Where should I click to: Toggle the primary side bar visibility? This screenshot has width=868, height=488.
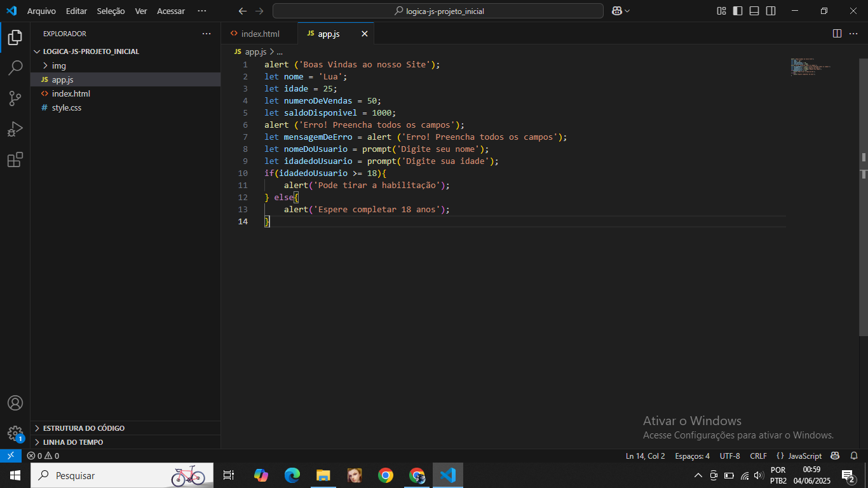coord(738,11)
